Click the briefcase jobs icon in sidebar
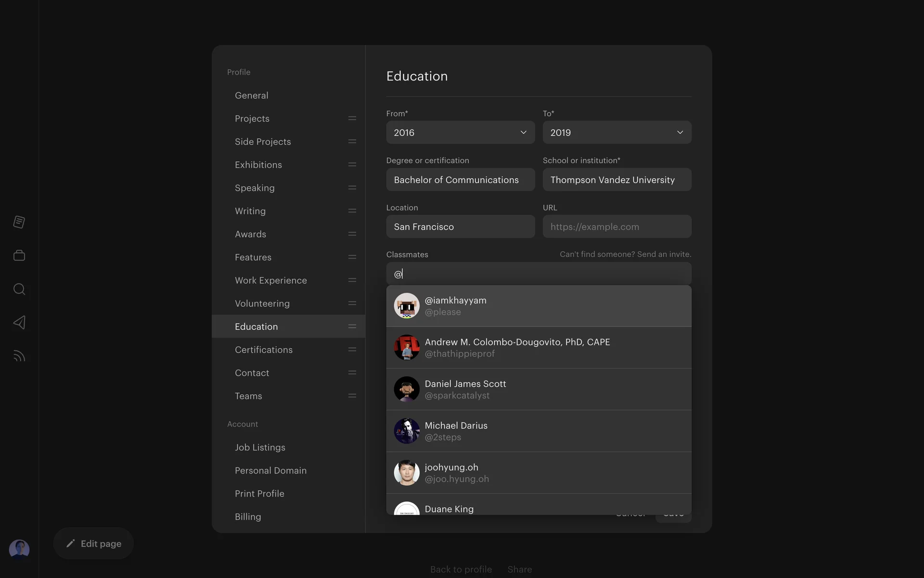This screenshot has height=578, width=924. (19, 255)
